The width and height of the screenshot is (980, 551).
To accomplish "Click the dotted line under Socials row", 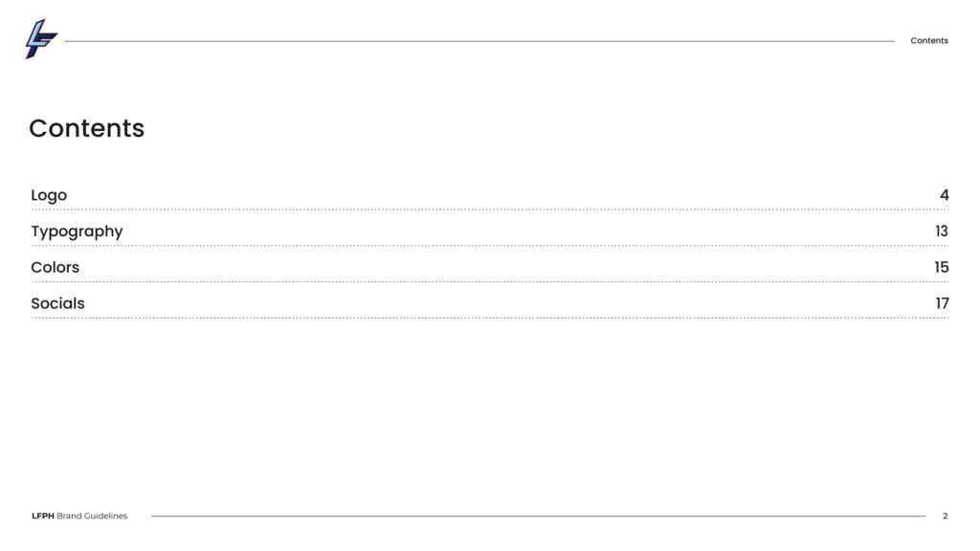I will (x=490, y=318).
